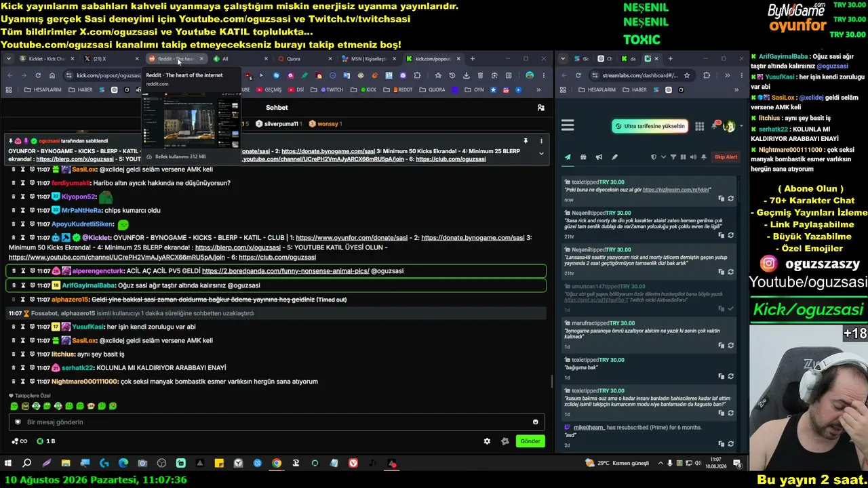Image resolution: width=868 pixels, height=488 pixels.
Task: Click the Skip Alert button
Action: tap(726, 157)
